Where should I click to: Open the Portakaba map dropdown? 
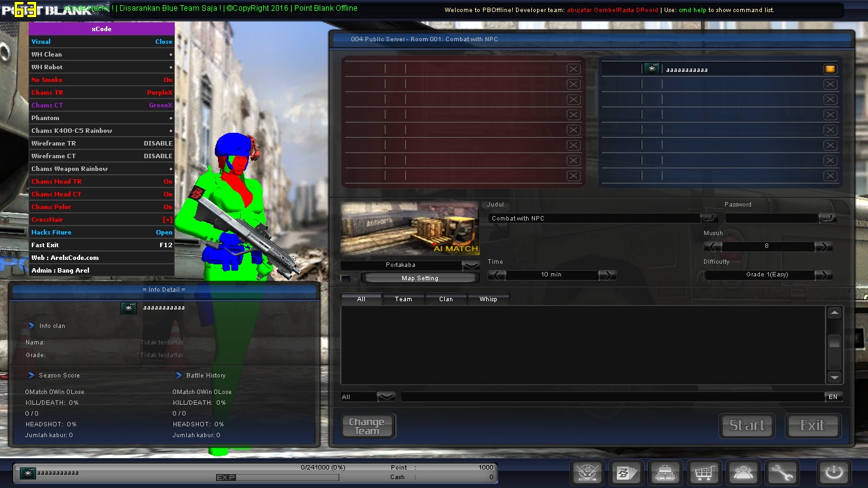[471, 266]
